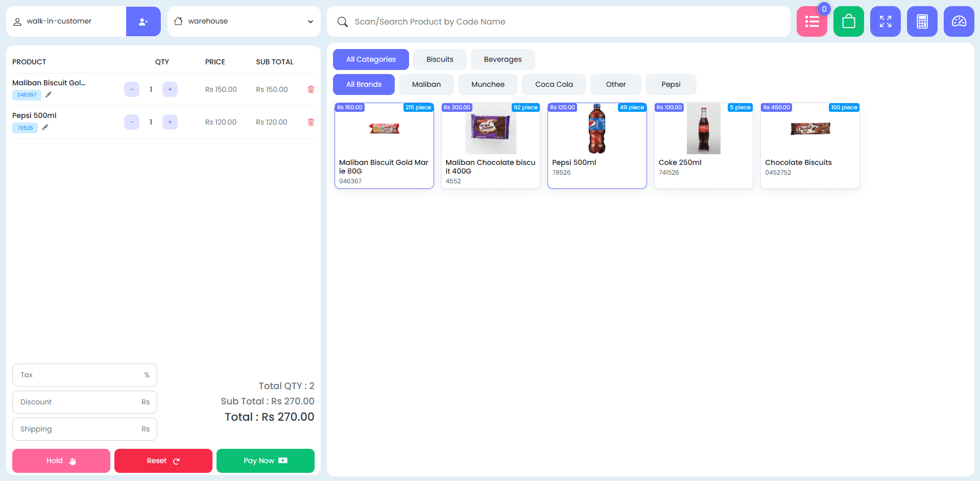Click Sub Total : Rs 270.00 text
980x481 pixels.
pyautogui.click(x=268, y=401)
